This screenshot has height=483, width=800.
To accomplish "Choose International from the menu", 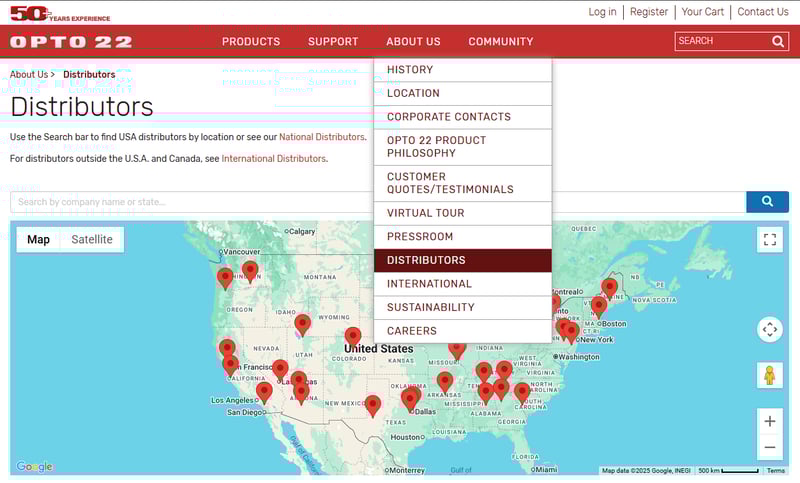I will click(463, 284).
